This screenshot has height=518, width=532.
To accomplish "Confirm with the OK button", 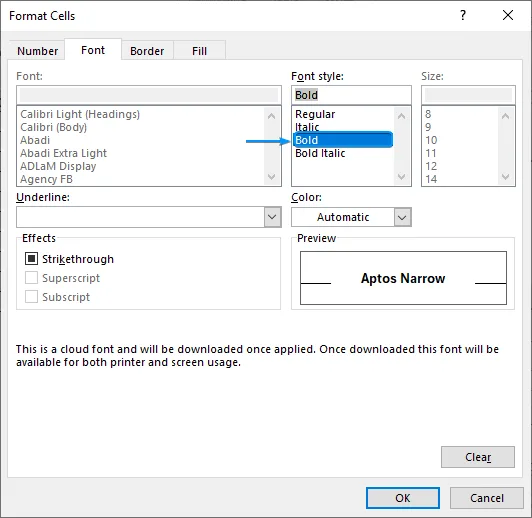I will (403, 498).
